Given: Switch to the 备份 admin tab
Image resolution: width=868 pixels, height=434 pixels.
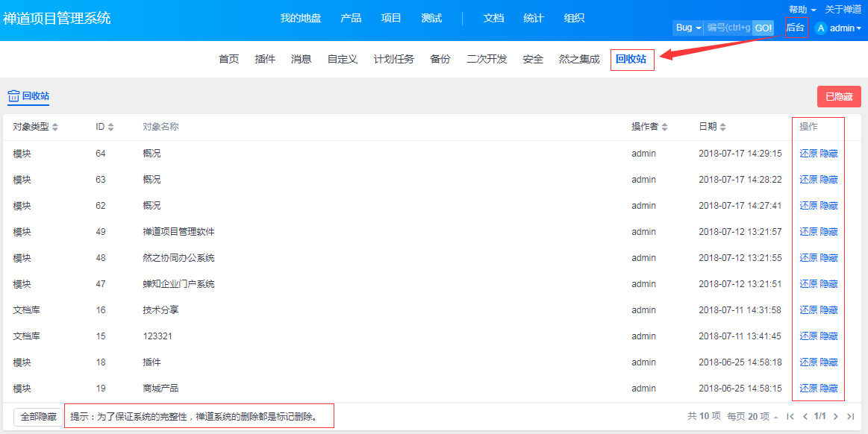Looking at the screenshot, I should point(440,60).
